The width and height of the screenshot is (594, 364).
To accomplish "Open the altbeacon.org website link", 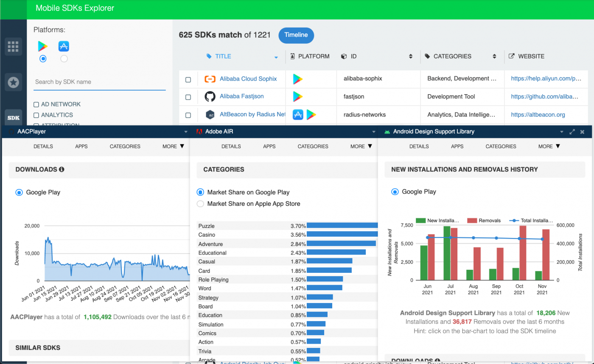I will (538, 115).
